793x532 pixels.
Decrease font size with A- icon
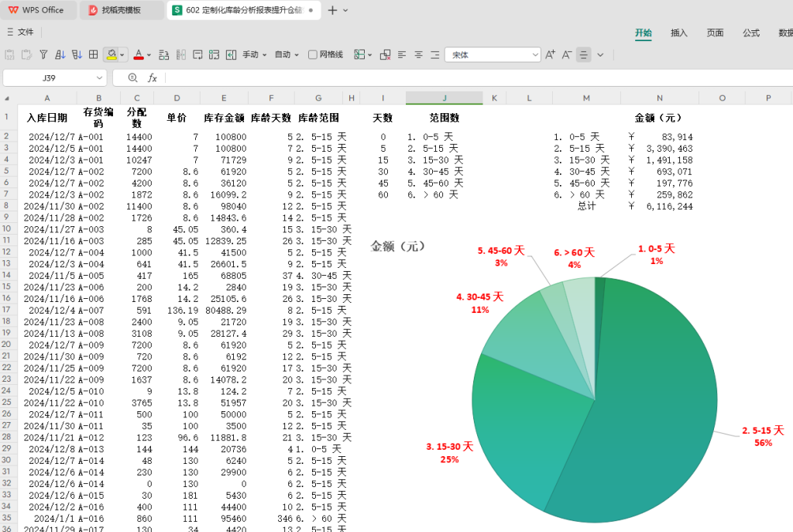pyautogui.click(x=567, y=55)
